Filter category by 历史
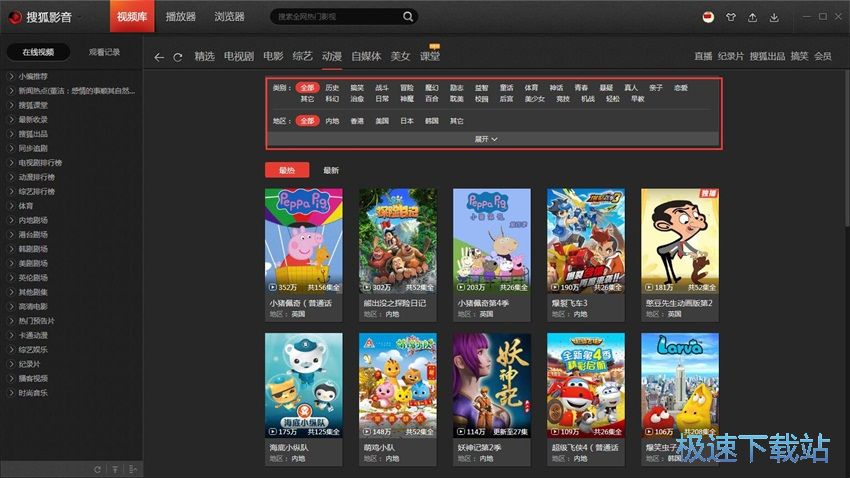 coord(332,87)
